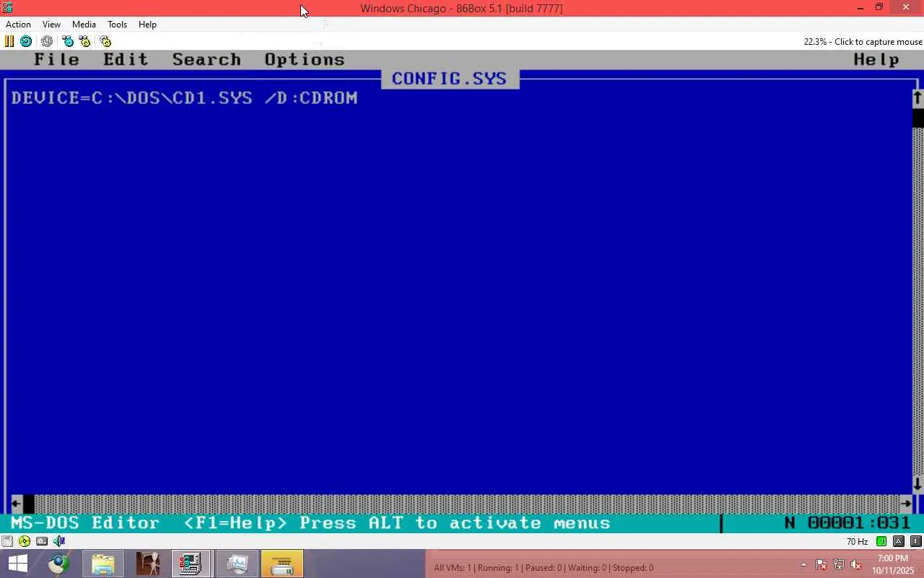Switch to the 86Box taskbar icon
This screenshot has height=578, width=924.
[x=191, y=564]
